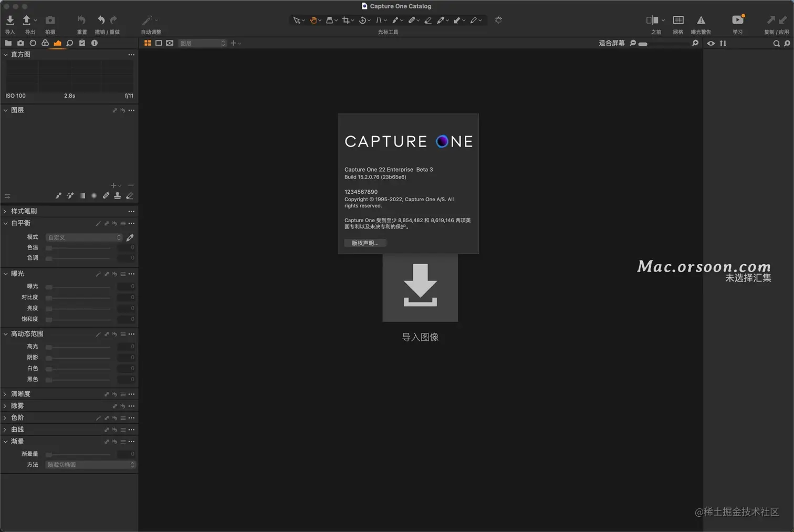Select the Crop tool in cursor tools

tap(346, 20)
